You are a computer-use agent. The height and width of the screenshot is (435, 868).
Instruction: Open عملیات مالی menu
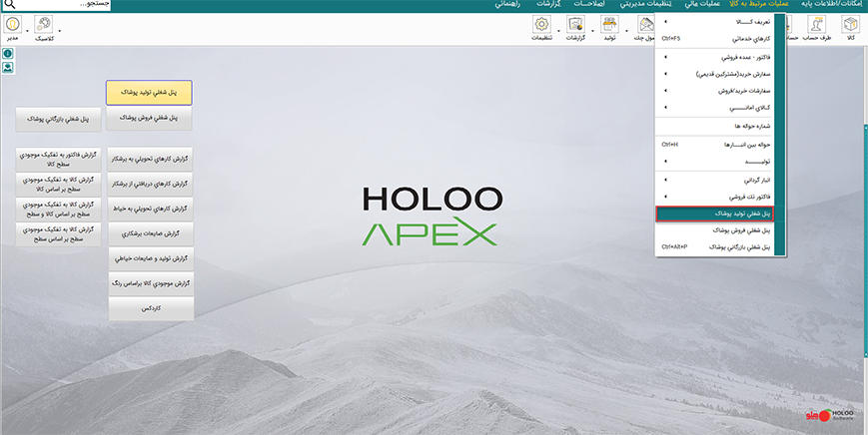click(702, 4)
